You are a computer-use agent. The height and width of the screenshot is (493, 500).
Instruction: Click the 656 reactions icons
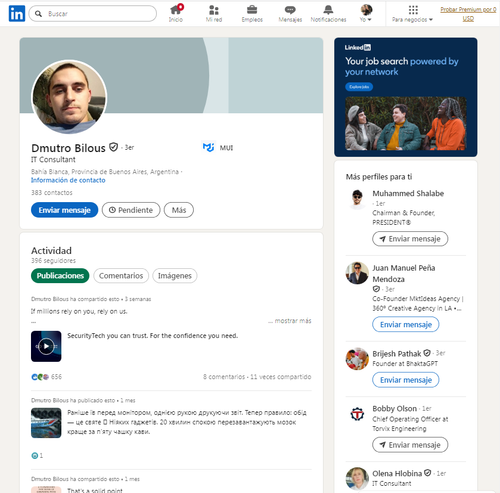40,377
